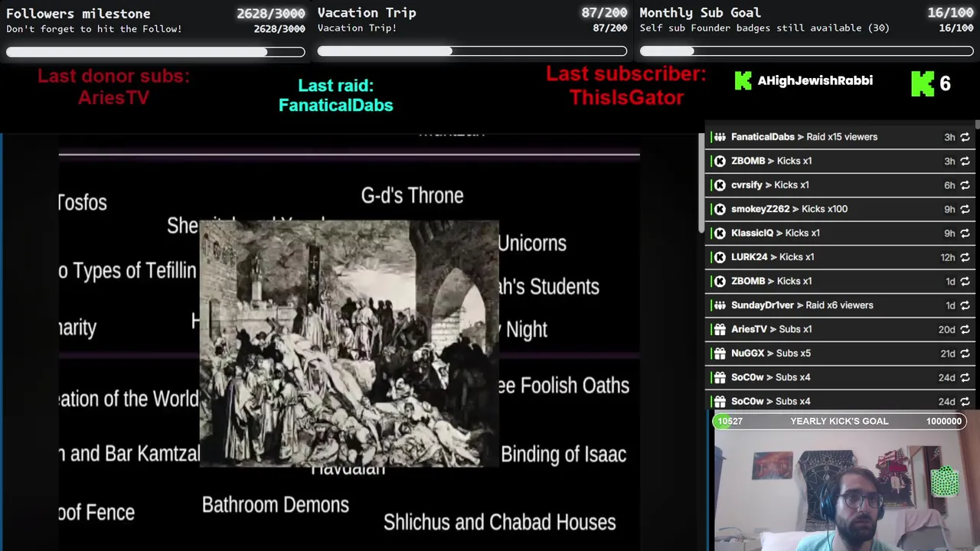Viewport: 980px width, 551px height.
Task: Click the Kick icon on the cvrsify row
Action: [x=720, y=185]
